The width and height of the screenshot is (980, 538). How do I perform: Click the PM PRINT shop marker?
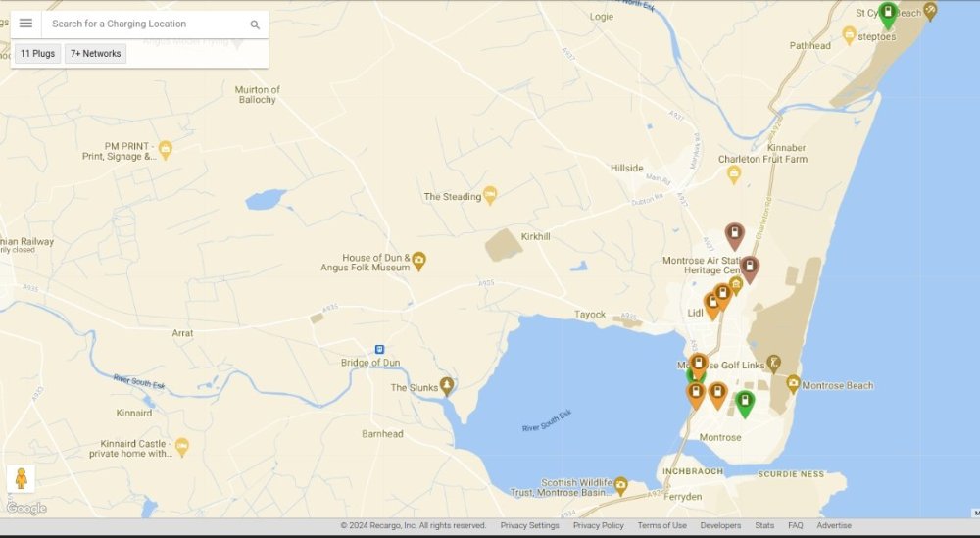coord(165,150)
